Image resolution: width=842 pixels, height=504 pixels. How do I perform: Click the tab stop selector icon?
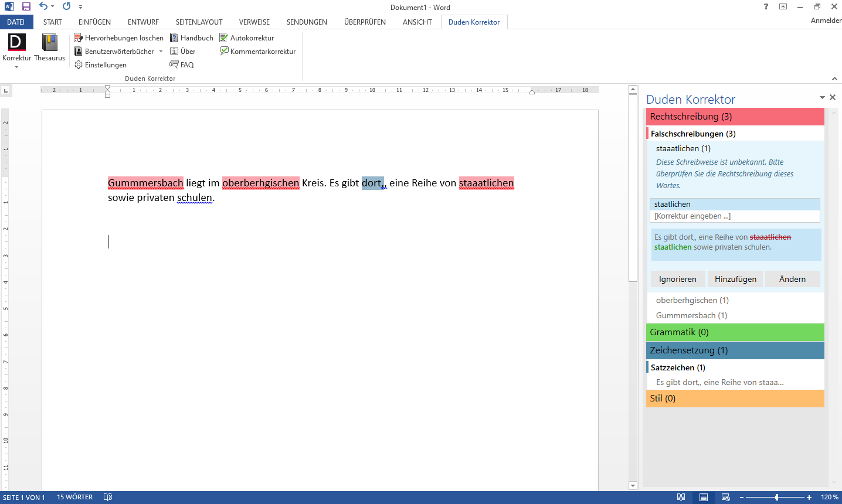[x=6, y=90]
